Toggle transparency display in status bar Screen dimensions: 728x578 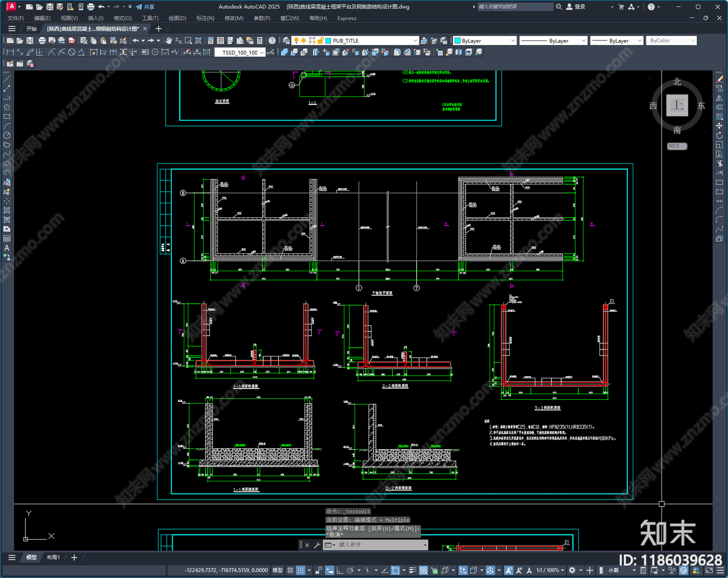point(423,570)
